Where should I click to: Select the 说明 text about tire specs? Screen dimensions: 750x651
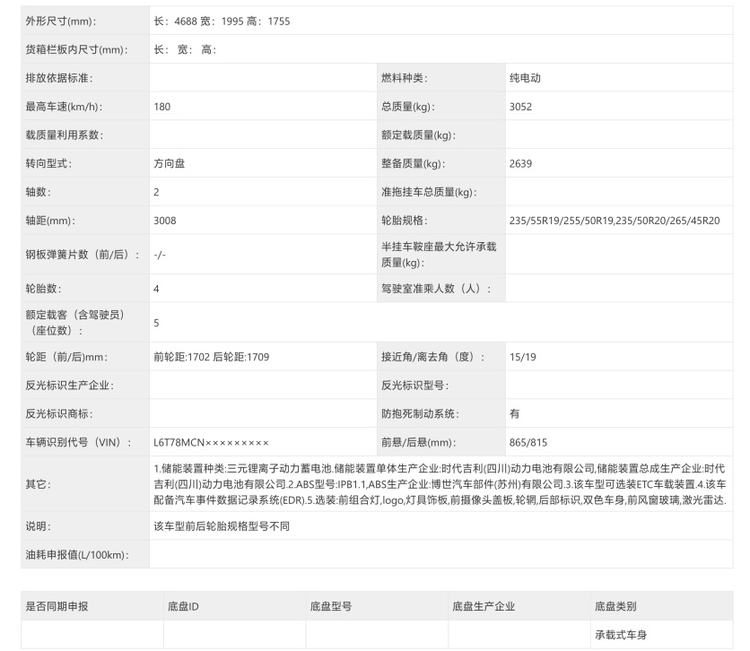(x=221, y=526)
